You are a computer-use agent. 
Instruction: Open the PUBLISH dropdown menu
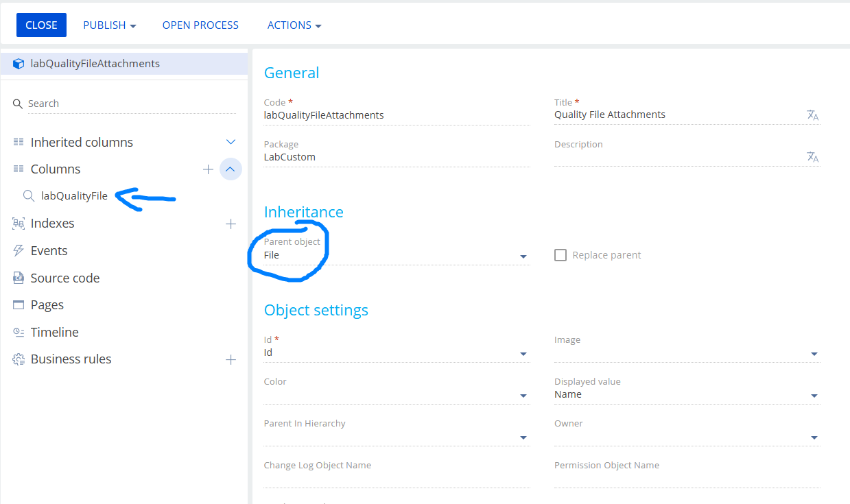click(110, 25)
